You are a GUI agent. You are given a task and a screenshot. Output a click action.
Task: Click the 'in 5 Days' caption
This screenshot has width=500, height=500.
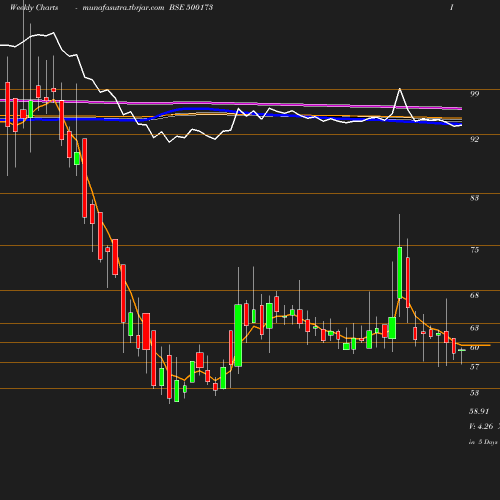click(483, 442)
